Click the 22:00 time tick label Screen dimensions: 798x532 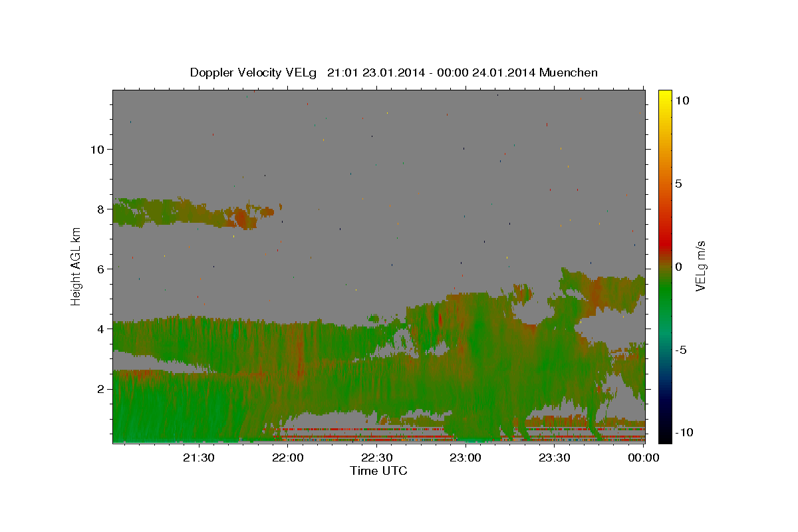coord(288,458)
